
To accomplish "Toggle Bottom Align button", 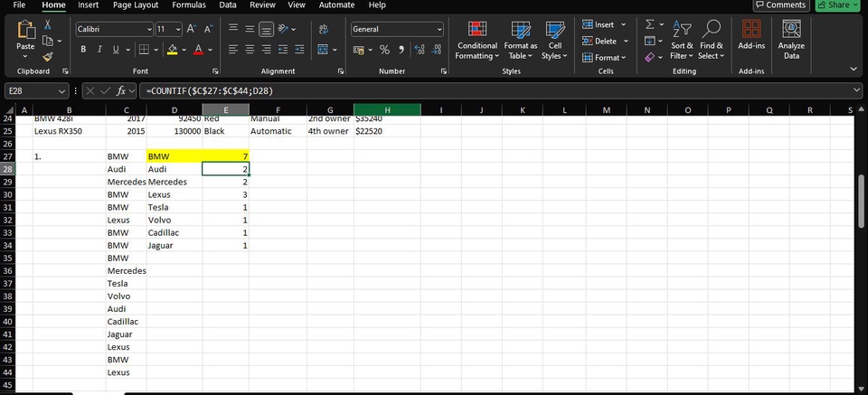I will click(267, 29).
